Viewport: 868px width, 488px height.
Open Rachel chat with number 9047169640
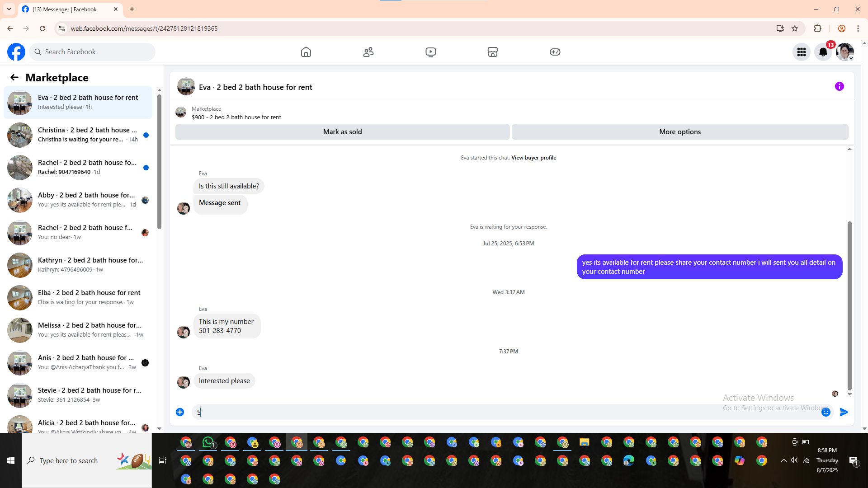tap(78, 168)
